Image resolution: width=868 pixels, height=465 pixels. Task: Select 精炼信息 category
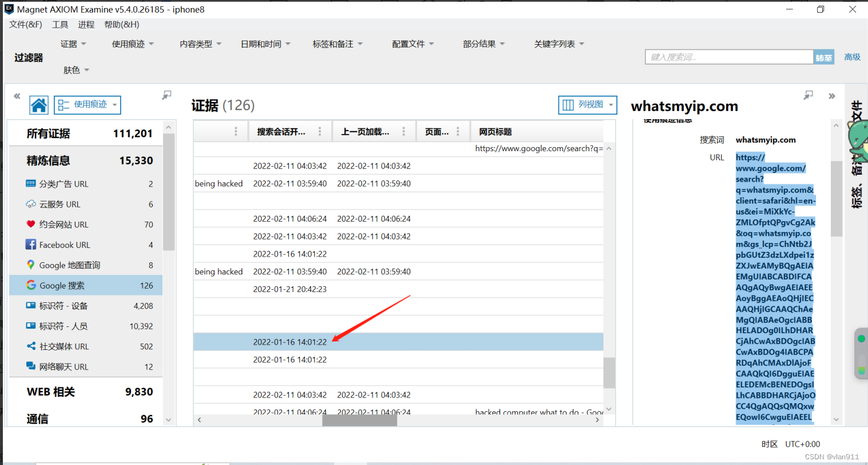click(86, 161)
